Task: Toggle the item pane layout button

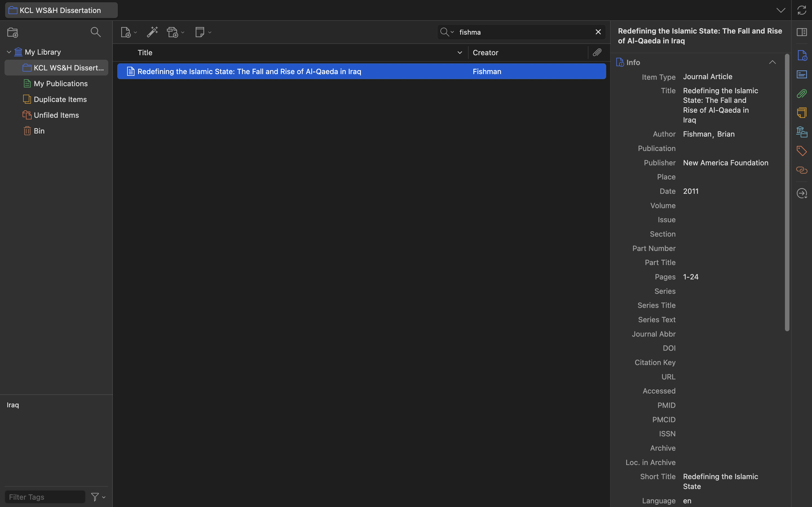Action: pyautogui.click(x=802, y=32)
